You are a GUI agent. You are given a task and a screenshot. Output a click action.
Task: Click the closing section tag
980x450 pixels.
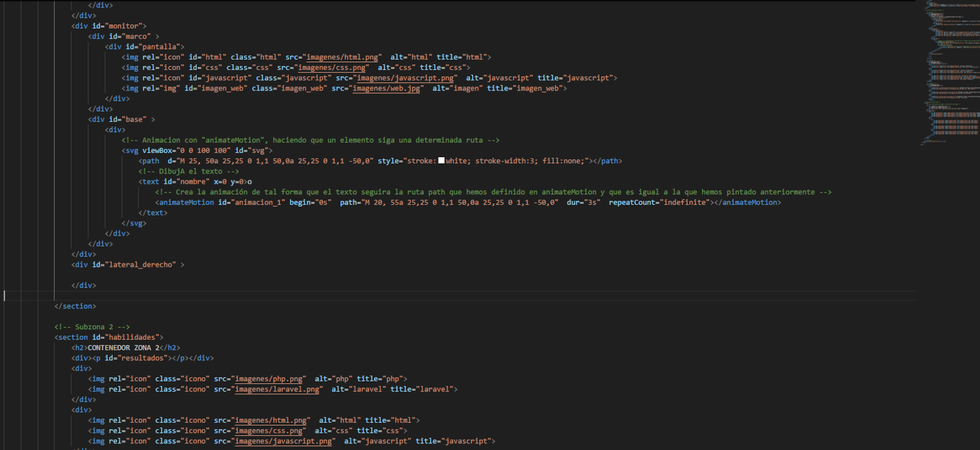pos(75,306)
